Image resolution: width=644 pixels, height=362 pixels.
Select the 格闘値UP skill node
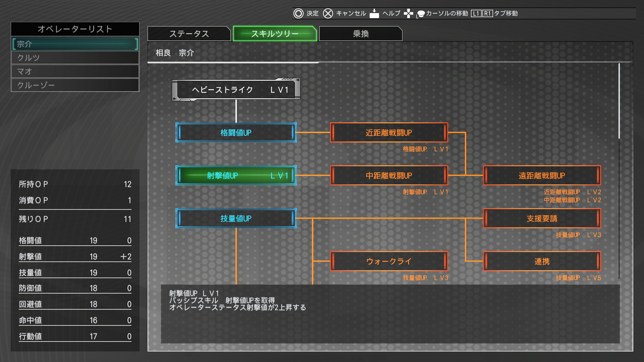(236, 133)
